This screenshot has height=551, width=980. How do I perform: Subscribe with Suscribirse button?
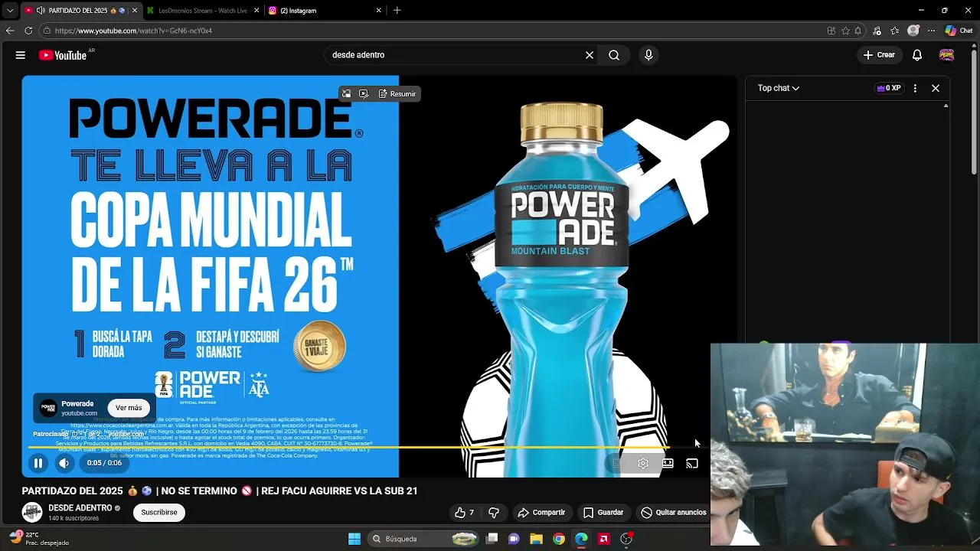tap(159, 513)
